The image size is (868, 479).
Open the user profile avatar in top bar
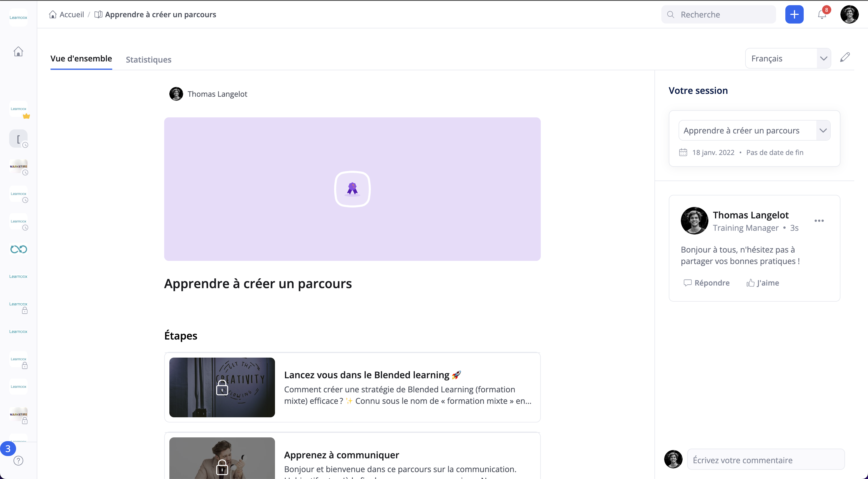click(849, 14)
